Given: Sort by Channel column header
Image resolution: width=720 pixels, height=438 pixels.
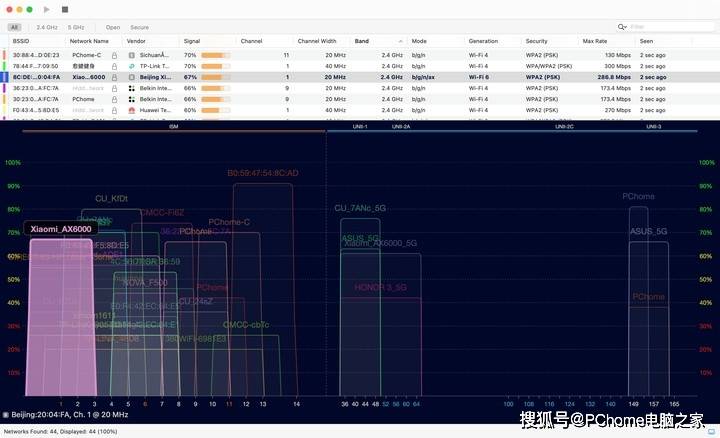Looking at the screenshot, I should [x=251, y=41].
